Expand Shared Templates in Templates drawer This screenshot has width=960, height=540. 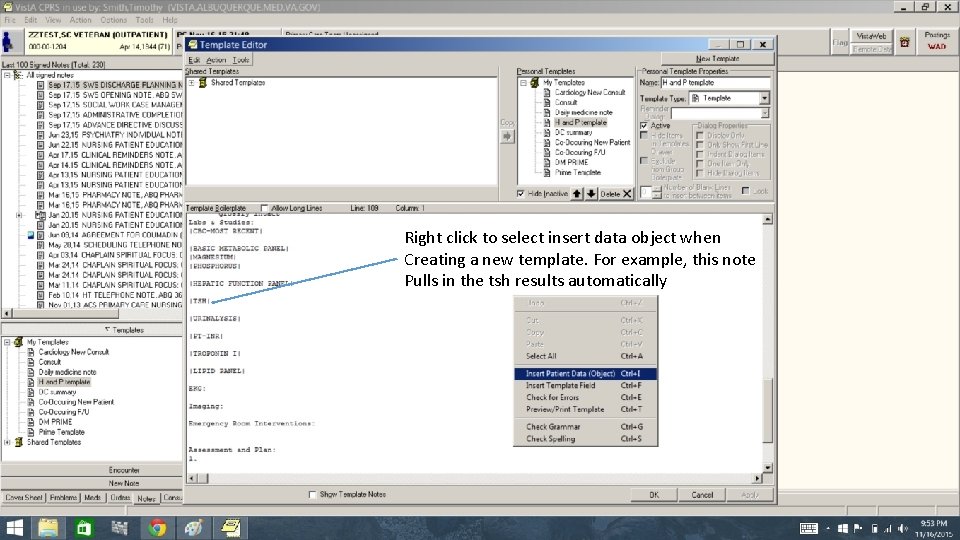7,442
